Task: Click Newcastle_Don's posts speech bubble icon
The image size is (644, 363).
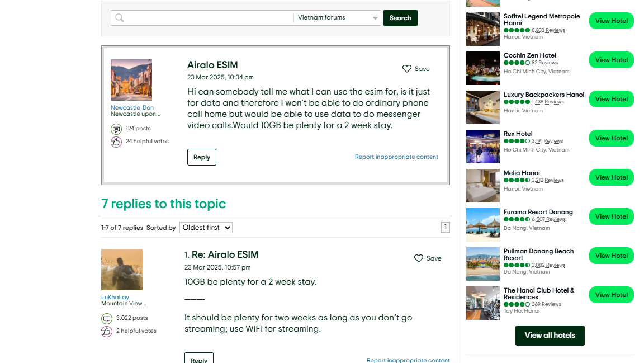Action: coord(116,129)
